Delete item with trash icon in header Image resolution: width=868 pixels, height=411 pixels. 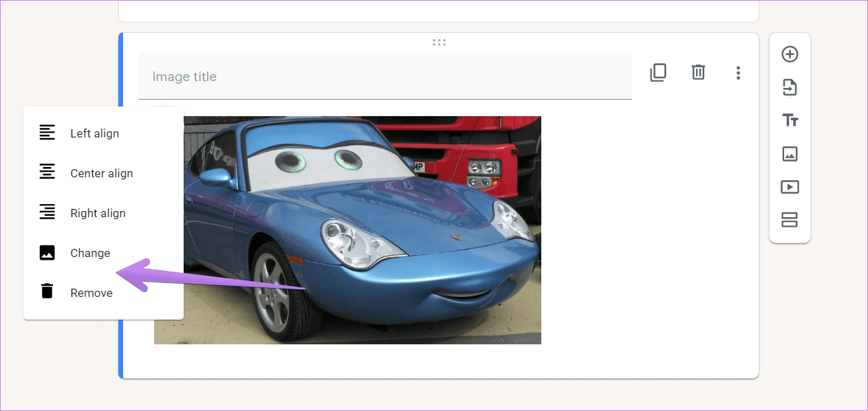point(698,72)
